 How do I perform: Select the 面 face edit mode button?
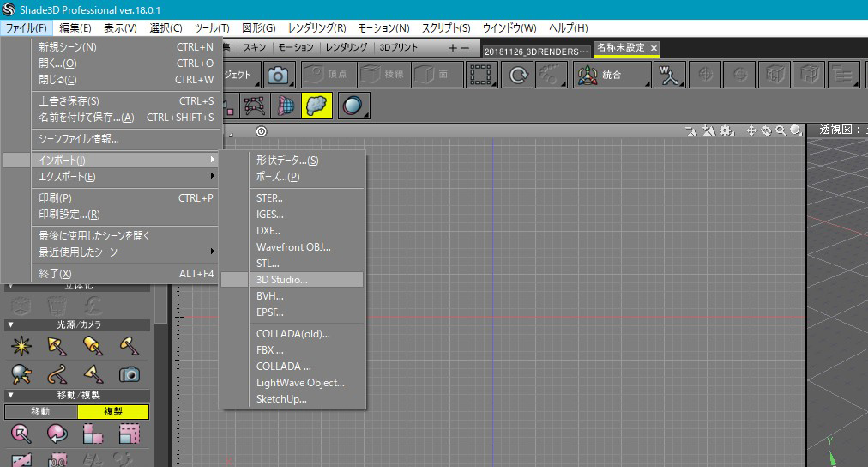click(x=437, y=75)
